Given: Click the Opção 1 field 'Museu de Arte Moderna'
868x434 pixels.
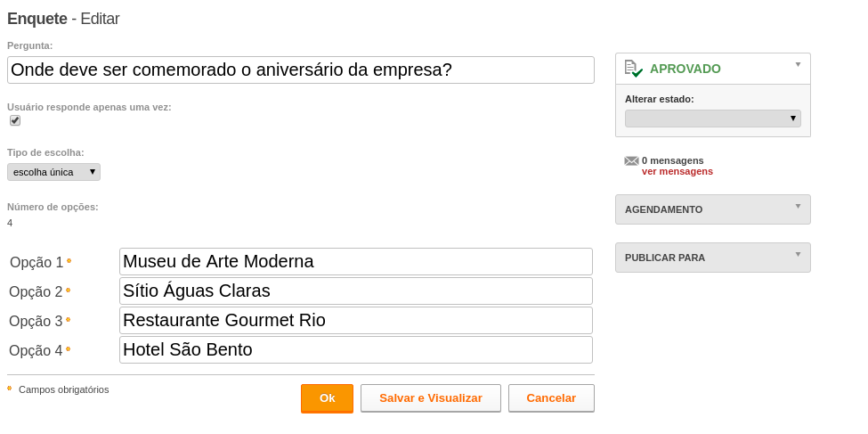Looking at the screenshot, I should click(356, 262).
